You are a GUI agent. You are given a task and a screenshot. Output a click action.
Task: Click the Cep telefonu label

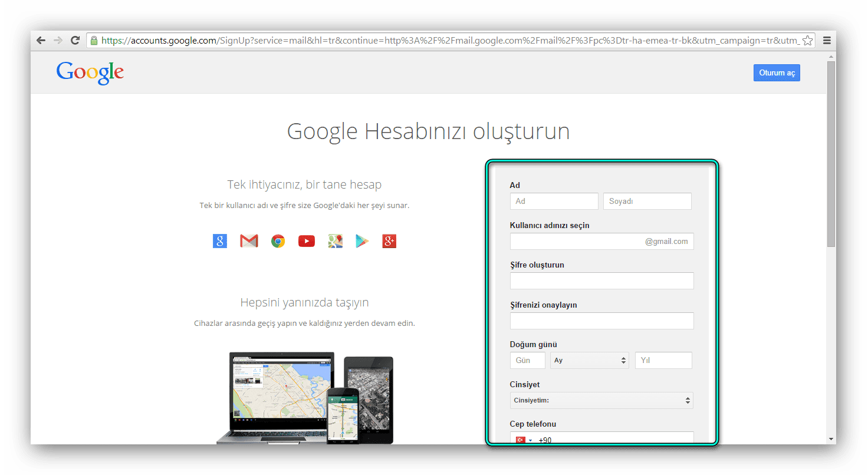(533, 424)
